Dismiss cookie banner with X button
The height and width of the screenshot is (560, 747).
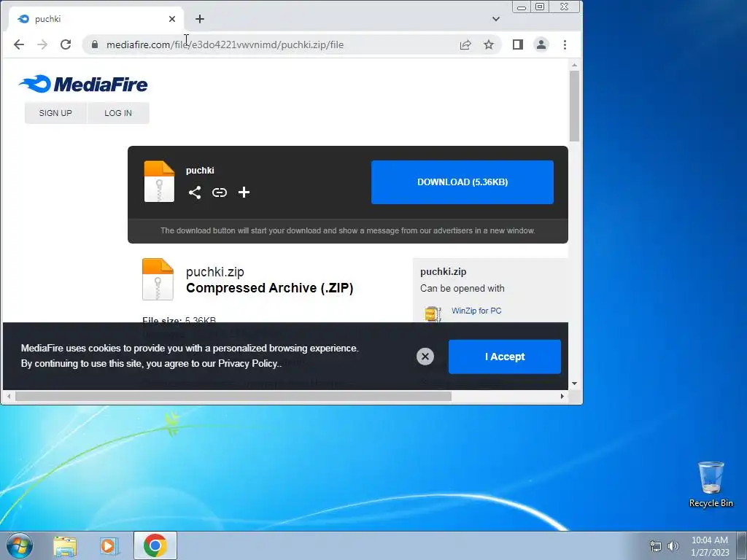425,356
